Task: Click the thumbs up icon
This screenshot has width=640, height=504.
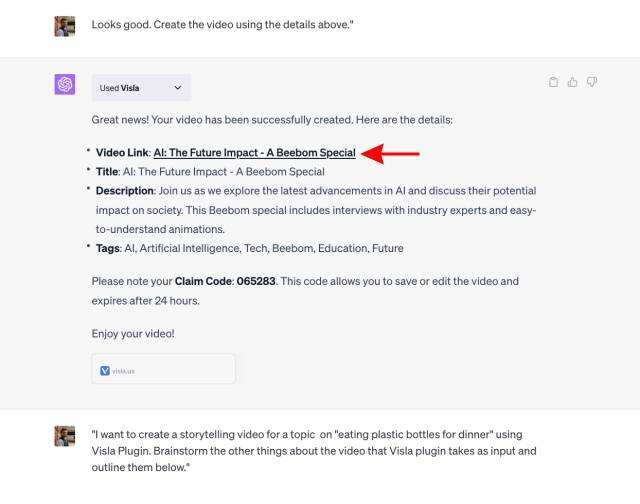Action: pyautogui.click(x=572, y=82)
